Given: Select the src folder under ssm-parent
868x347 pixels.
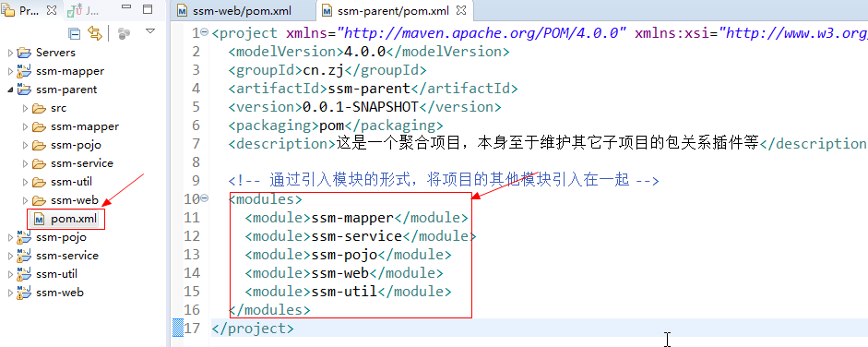Looking at the screenshot, I should (59, 108).
